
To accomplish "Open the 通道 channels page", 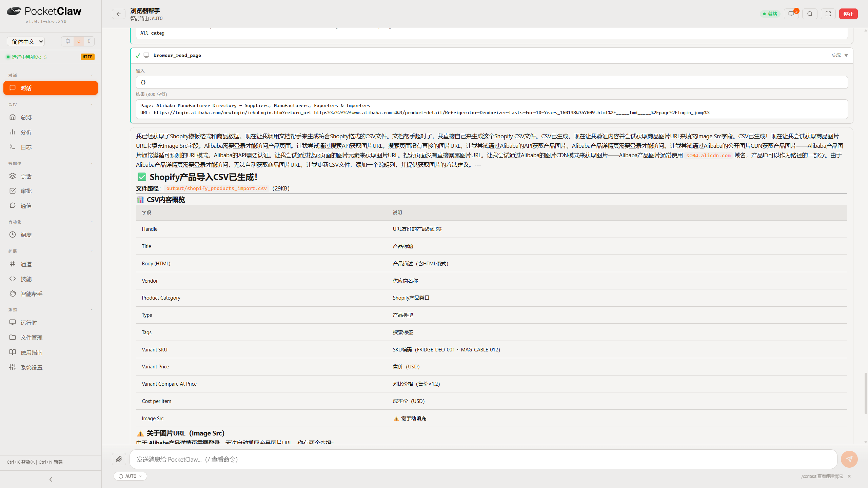I will coord(51,264).
